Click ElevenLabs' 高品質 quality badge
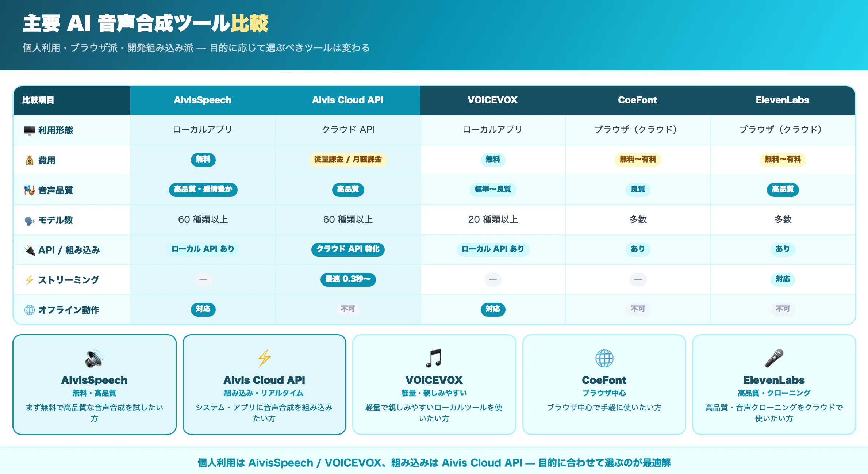 coord(783,190)
